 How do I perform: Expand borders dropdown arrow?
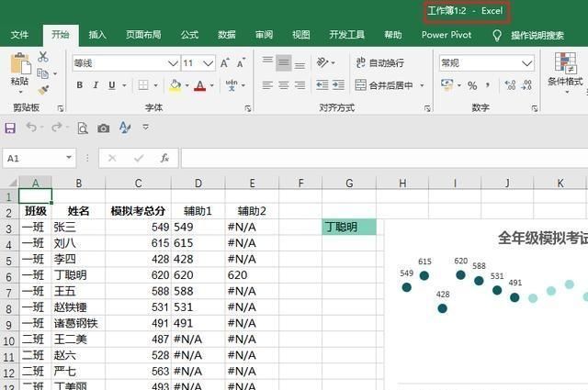click(x=155, y=85)
